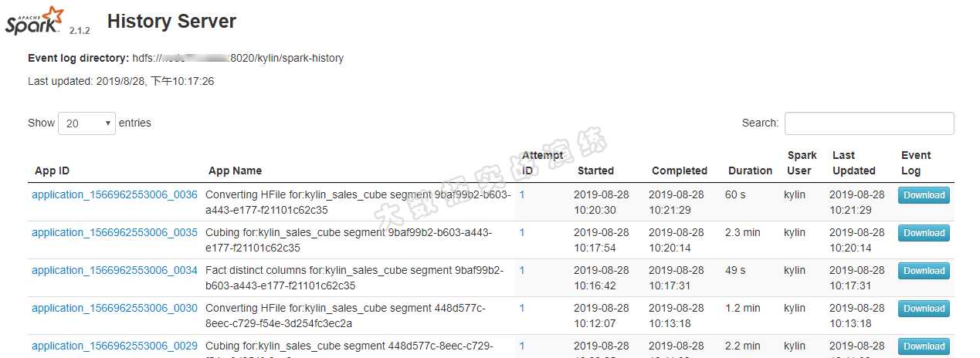
Task: Select 'Cubing for:kylin_sales_cube' 9baf99b2 app name
Action: click(x=348, y=240)
